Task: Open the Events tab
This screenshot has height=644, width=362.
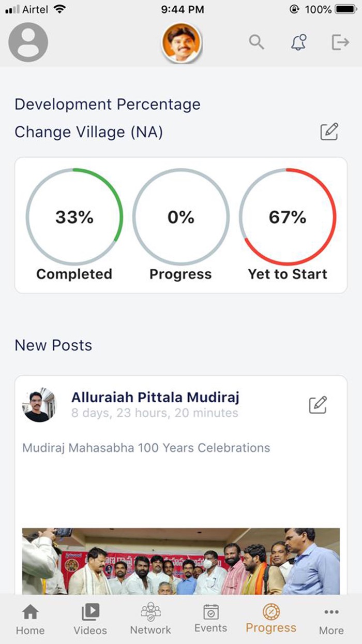Action: [x=210, y=619]
